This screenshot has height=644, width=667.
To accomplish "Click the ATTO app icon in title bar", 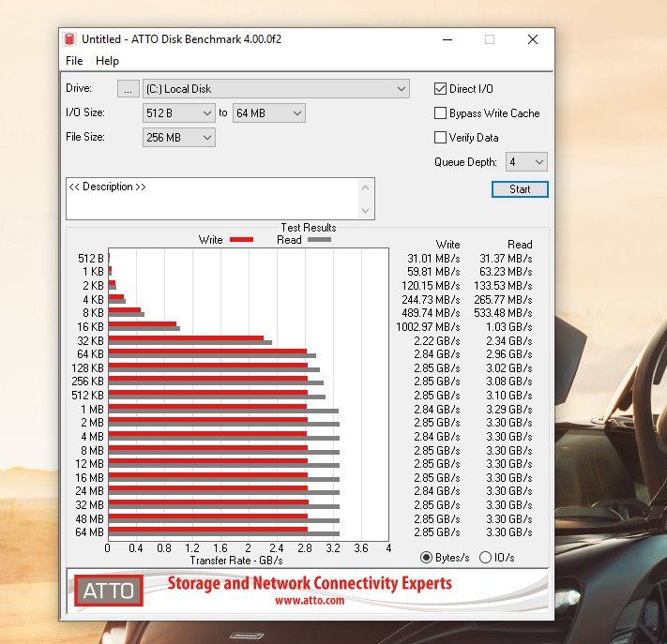I will tap(69, 39).
